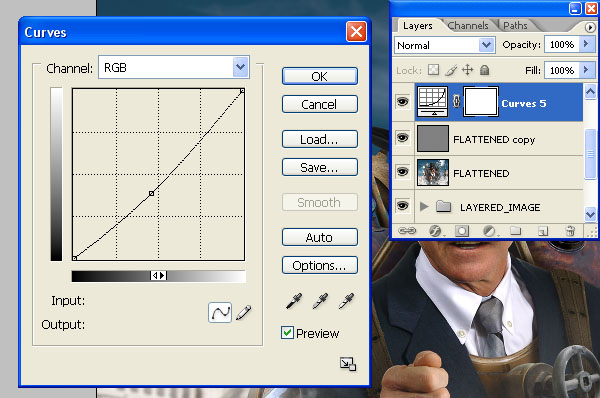Image resolution: width=600 pixels, height=398 pixels.
Task: Open the Normal blend mode dropdown
Action: [x=445, y=45]
